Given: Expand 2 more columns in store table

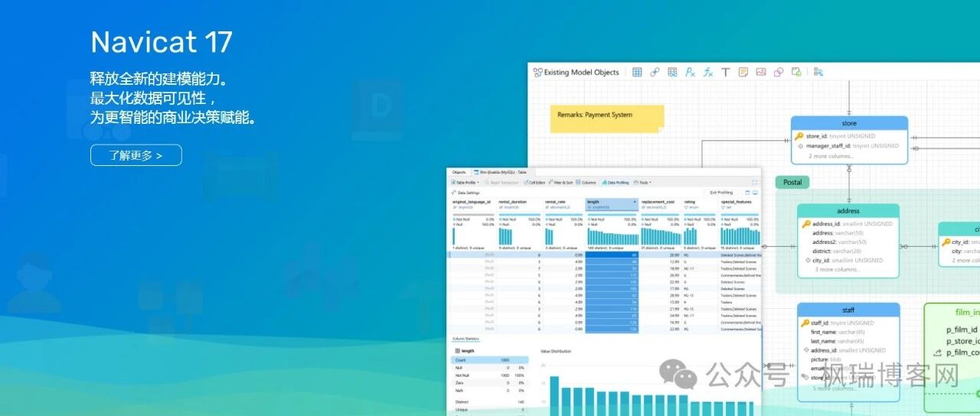Looking at the screenshot, I should [831, 156].
